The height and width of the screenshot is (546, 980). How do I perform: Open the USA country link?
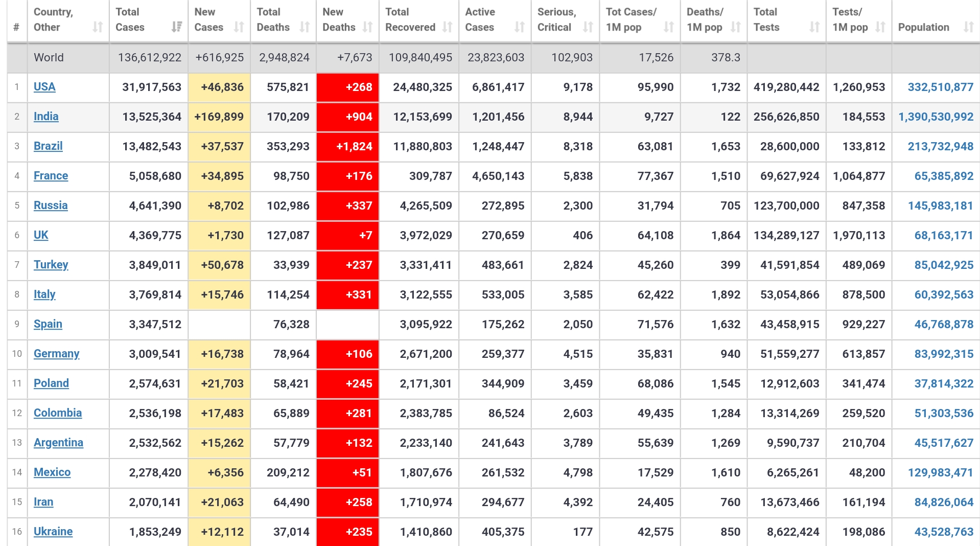pos(44,87)
